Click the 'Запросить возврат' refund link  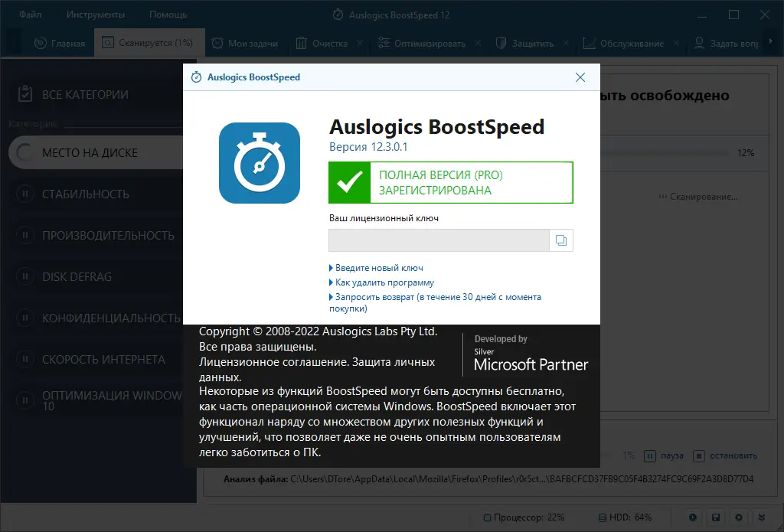435,302
